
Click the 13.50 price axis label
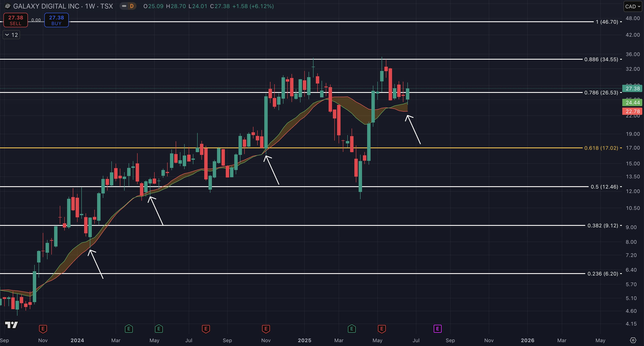633,177
